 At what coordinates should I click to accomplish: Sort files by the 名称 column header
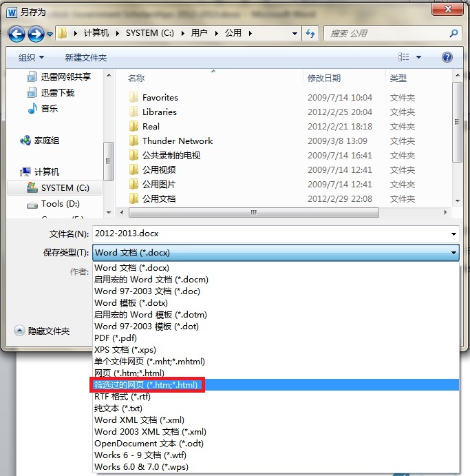click(x=136, y=79)
